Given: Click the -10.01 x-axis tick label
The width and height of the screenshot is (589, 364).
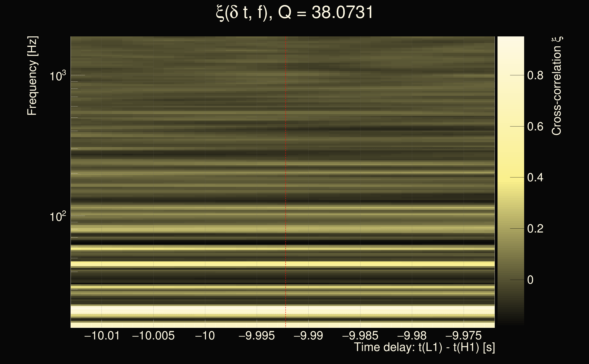Looking at the screenshot, I should pos(102,336).
